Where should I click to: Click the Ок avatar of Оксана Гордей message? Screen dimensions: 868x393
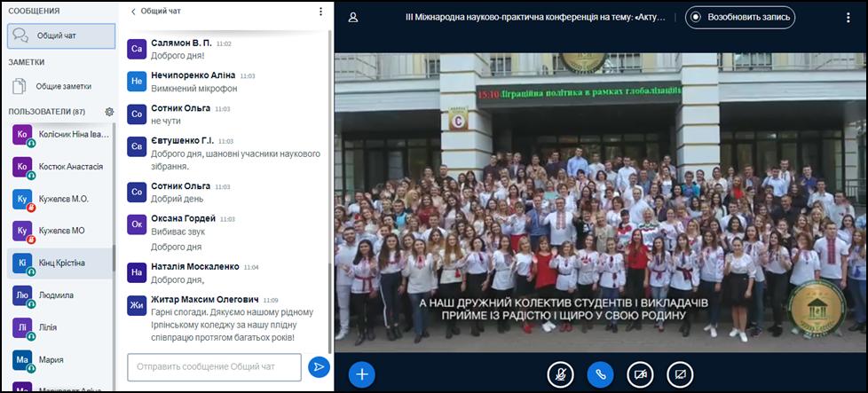pos(137,224)
